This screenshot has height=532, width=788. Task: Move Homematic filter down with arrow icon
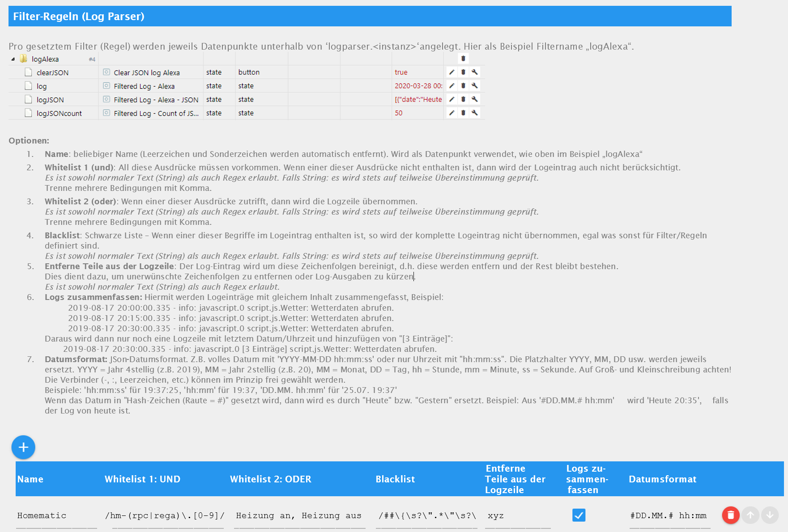[x=770, y=515]
